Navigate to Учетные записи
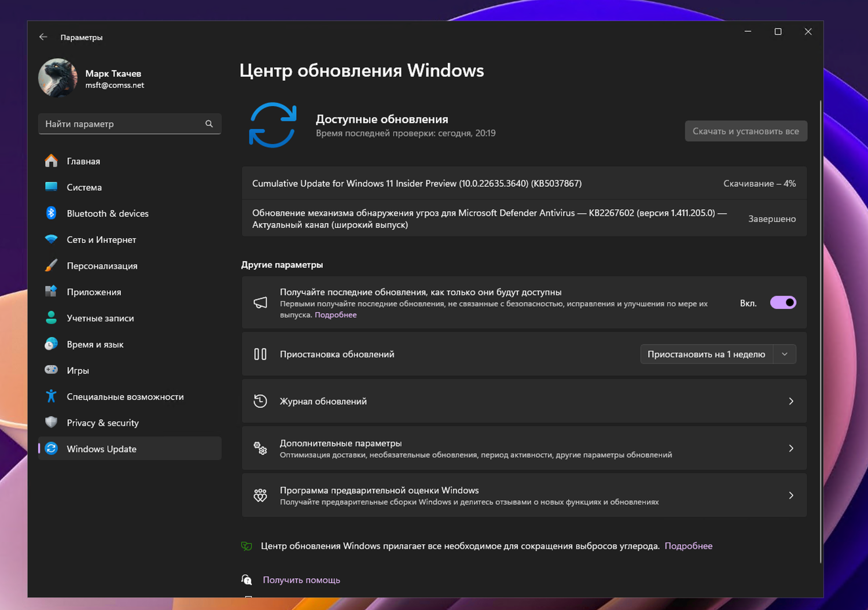Image resolution: width=868 pixels, height=610 pixels. (130, 317)
